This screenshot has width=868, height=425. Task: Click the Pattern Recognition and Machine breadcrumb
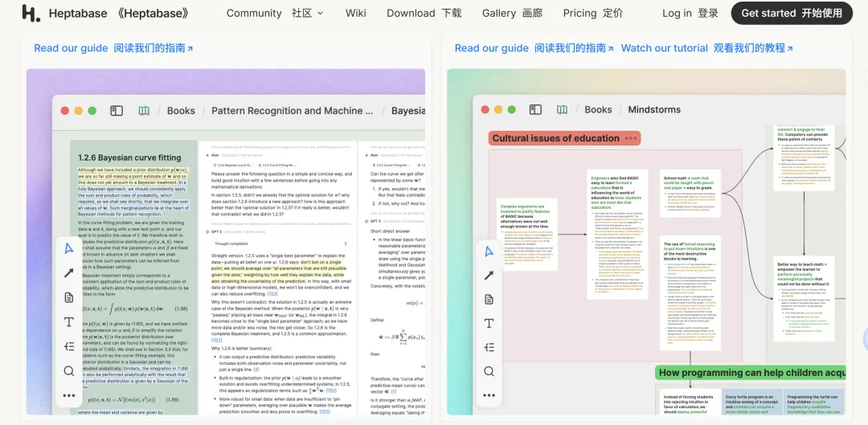[293, 111]
